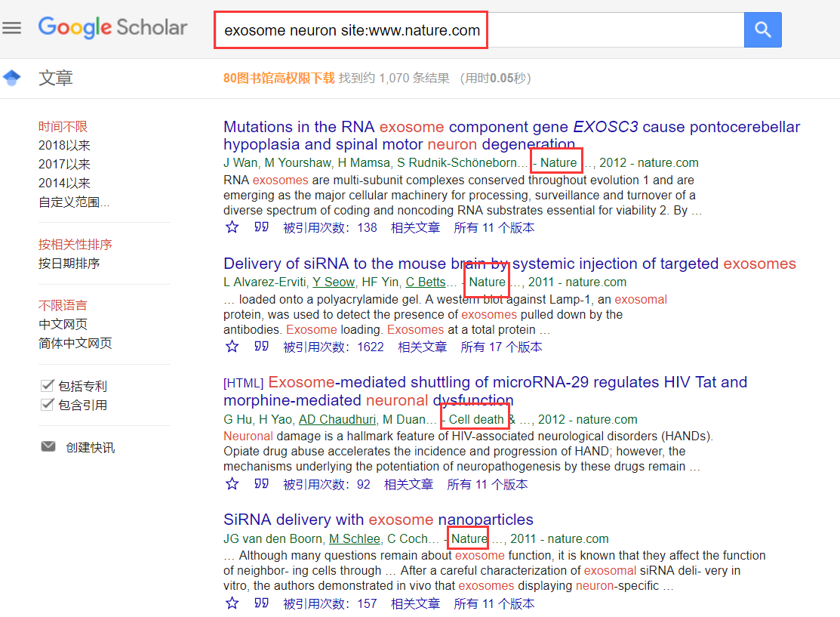The width and height of the screenshot is (840, 617).
Task: Open author Y Seow profile
Action: point(334,282)
